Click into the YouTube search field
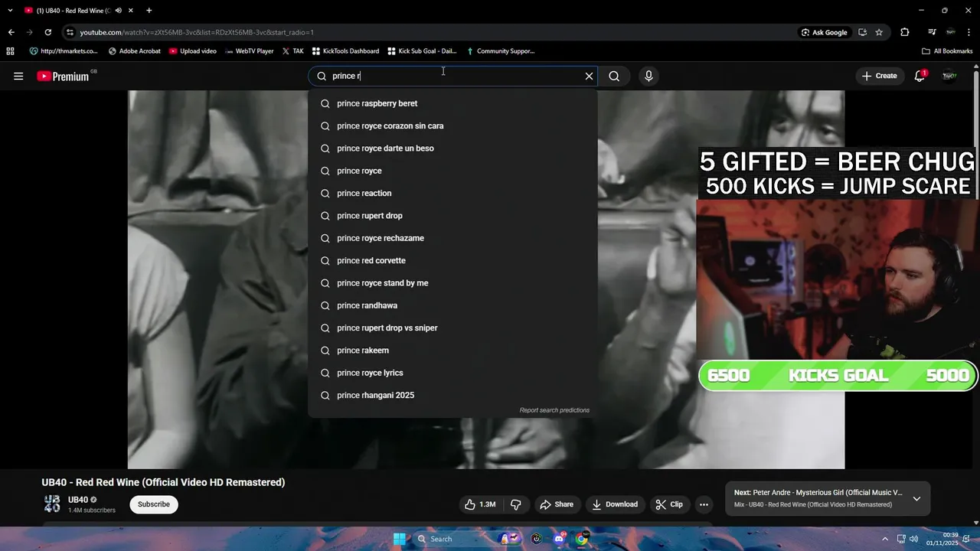The height and width of the screenshot is (551, 980). click(452, 76)
